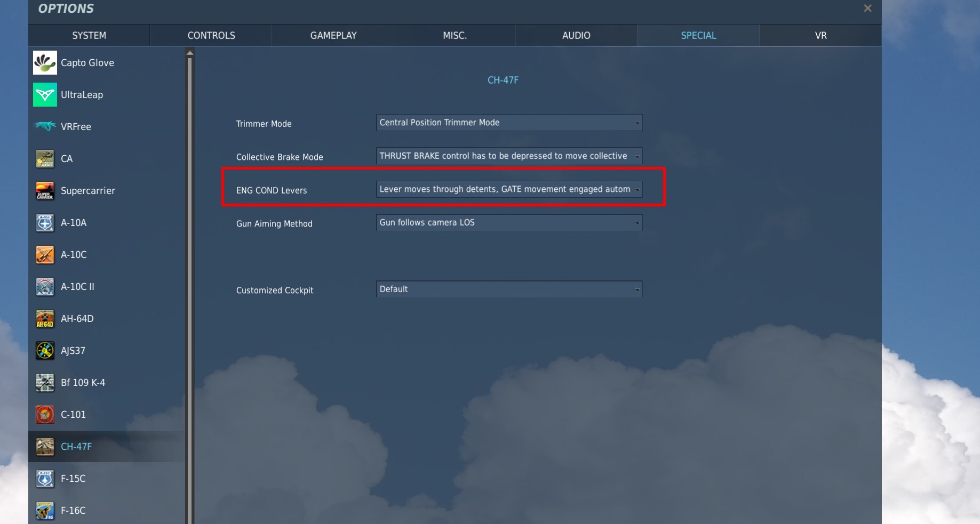Select F-16C label in module list

73,511
